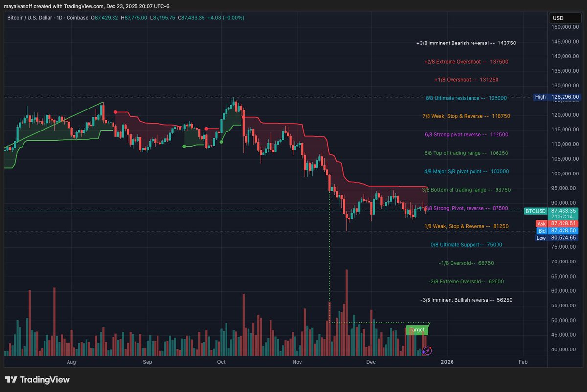Click the 2026 label on the time axis

[448, 362]
